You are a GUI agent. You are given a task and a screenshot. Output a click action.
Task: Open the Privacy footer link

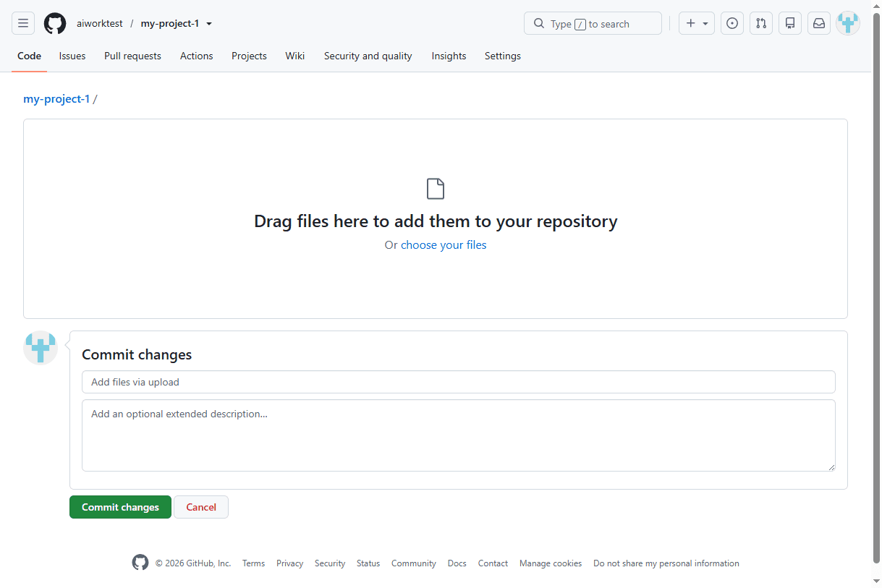[x=289, y=563]
